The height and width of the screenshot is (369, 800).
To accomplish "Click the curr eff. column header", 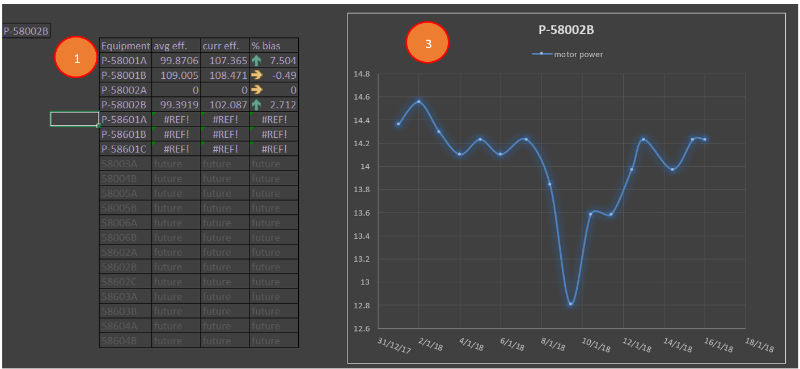I will [x=225, y=45].
